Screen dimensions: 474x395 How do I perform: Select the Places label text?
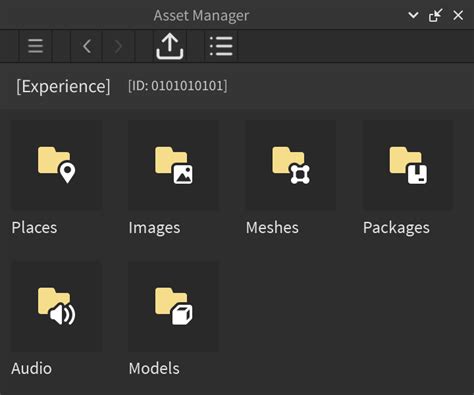tap(34, 228)
